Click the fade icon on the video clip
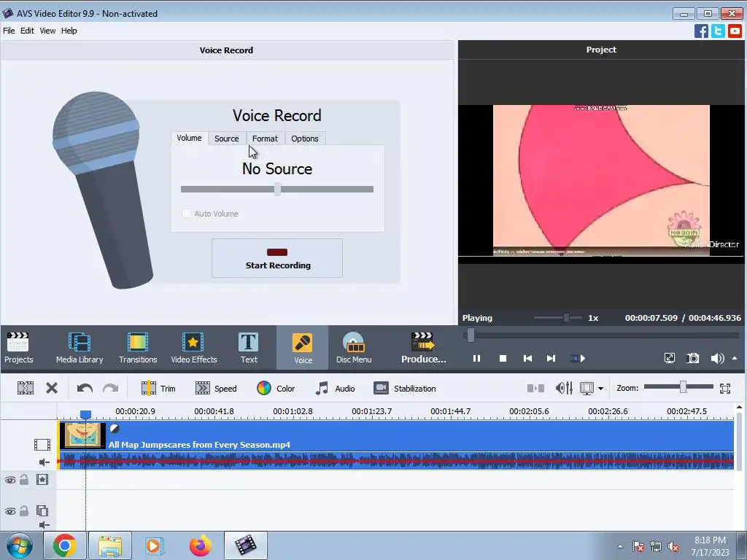 coord(115,429)
